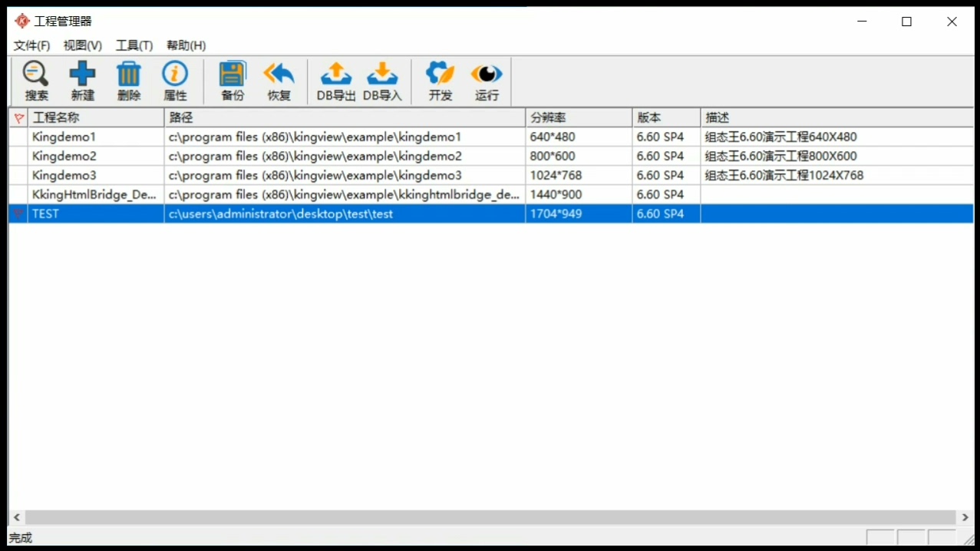The width and height of the screenshot is (980, 551).
Task: Click the red flag icon in header
Action: point(18,118)
